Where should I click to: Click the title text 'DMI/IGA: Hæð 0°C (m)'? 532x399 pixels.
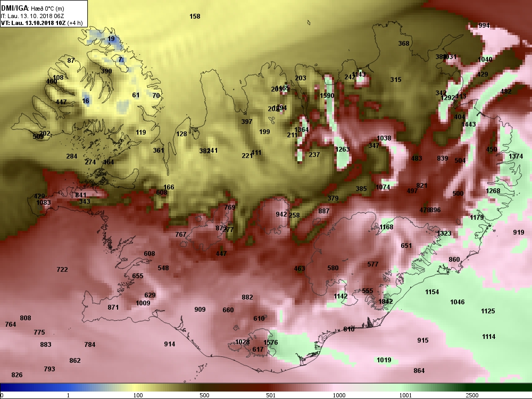pos(32,9)
